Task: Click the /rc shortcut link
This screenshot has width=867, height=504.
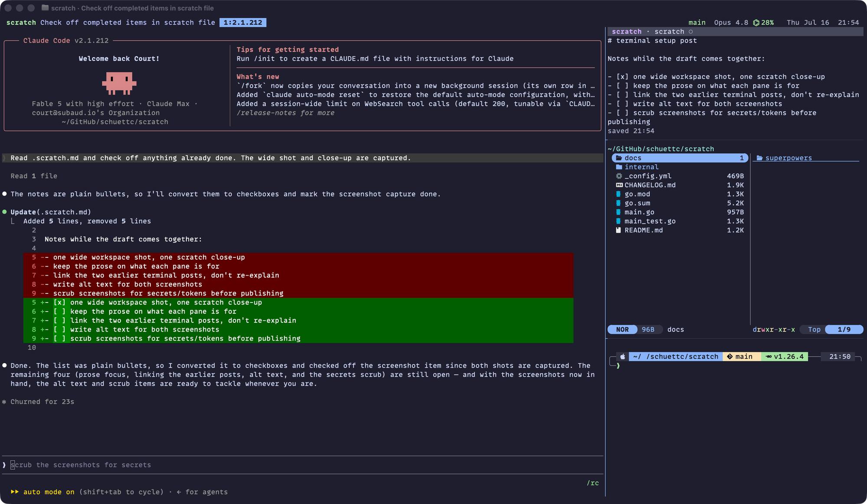Action: click(593, 483)
